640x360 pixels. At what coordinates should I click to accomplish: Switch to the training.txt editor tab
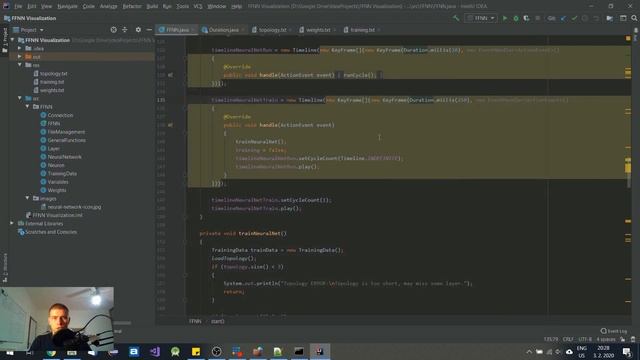[362, 30]
